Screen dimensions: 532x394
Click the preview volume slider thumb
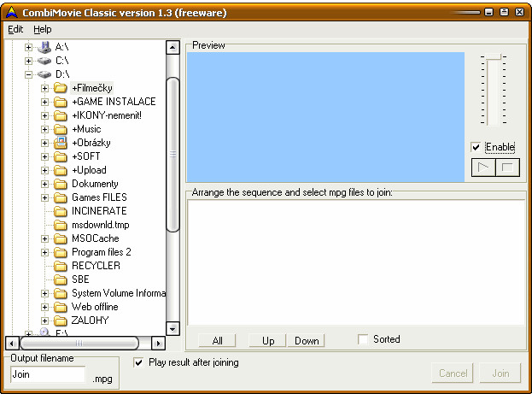point(494,56)
